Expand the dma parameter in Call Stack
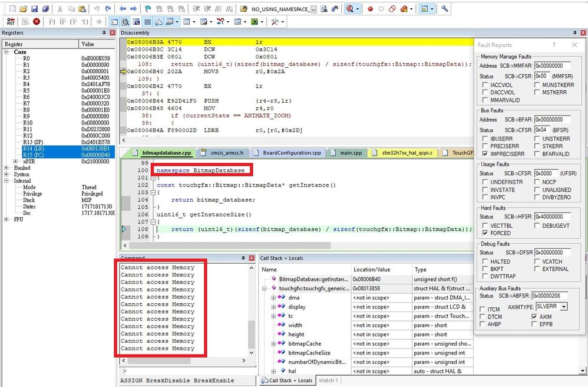 [273, 298]
